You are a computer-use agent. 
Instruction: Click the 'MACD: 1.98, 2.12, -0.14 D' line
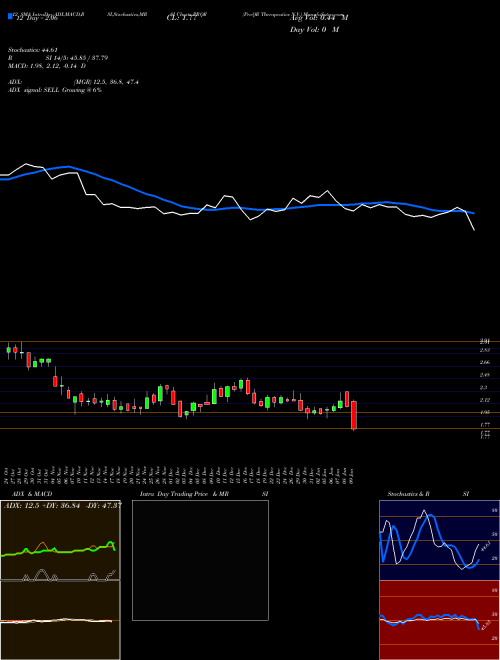tap(47, 66)
